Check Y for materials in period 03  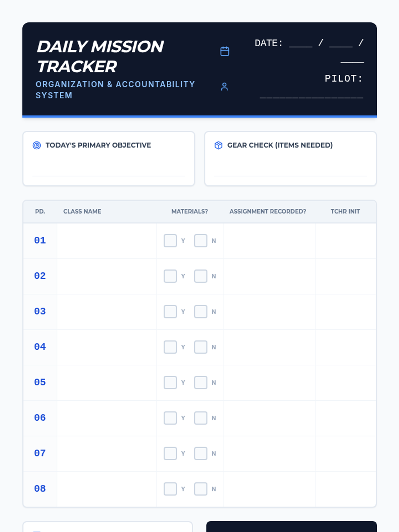click(x=170, y=312)
